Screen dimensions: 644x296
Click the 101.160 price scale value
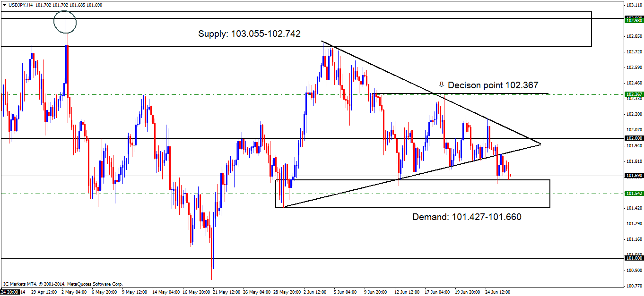point(634,239)
